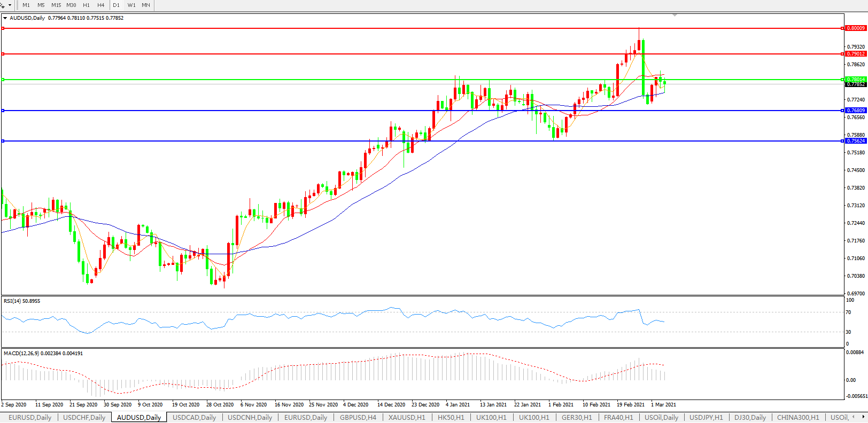The width and height of the screenshot is (868, 423).
Task: Choose the MN monthly timeframe
Action: tap(146, 5)
